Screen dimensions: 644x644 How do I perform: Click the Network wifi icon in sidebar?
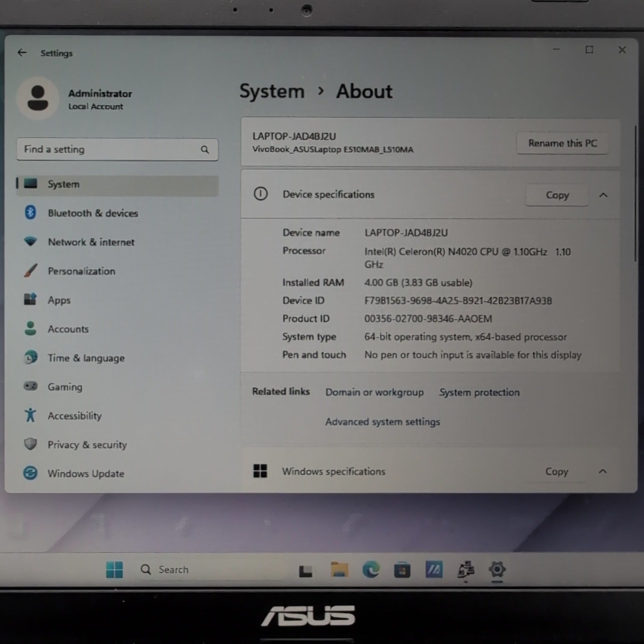tap(30, 242)
